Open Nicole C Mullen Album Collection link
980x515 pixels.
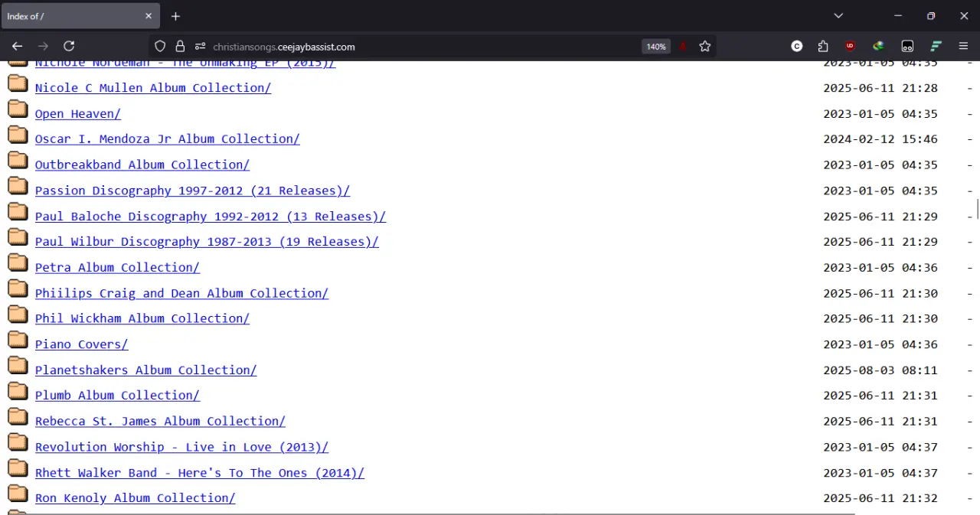153,88
